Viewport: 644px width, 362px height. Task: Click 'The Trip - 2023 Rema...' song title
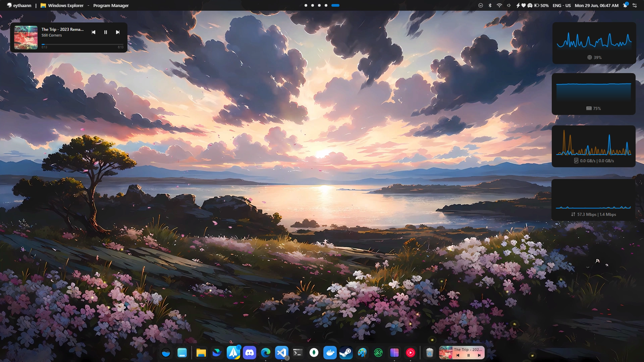click(63, 29)
